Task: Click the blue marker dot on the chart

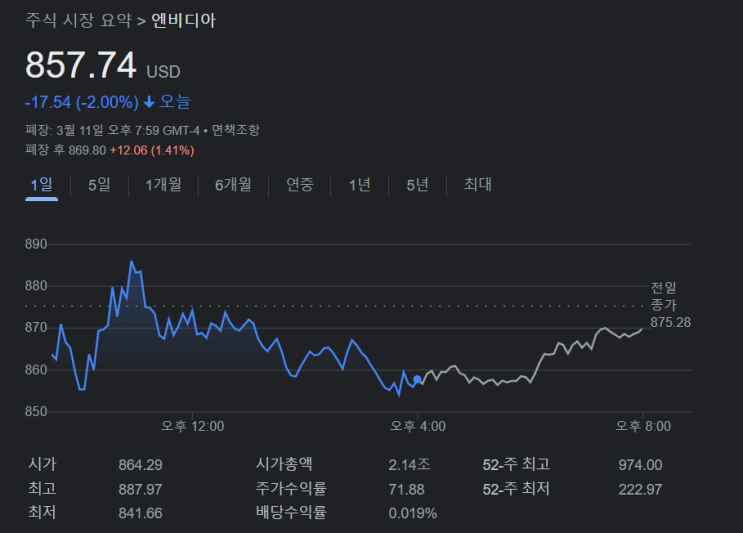Action: [417, 379]
